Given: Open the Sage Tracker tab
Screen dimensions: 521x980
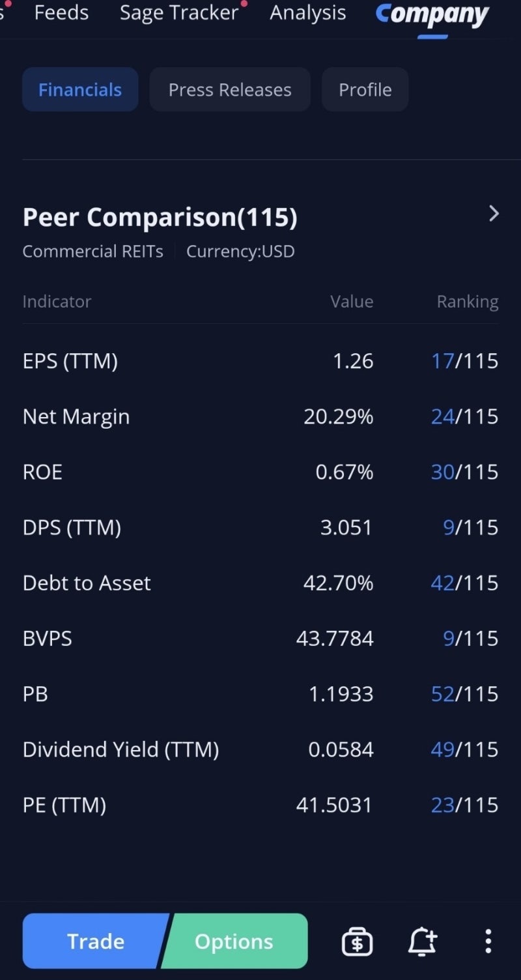Looking at the screenshot, I should (x=179, y=13).
